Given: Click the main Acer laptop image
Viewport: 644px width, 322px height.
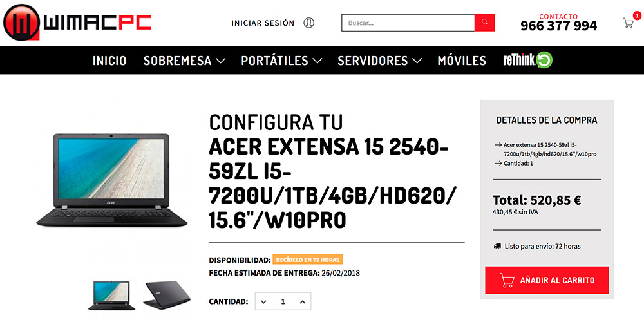Looking at the screenshot, I should [111, 180].
